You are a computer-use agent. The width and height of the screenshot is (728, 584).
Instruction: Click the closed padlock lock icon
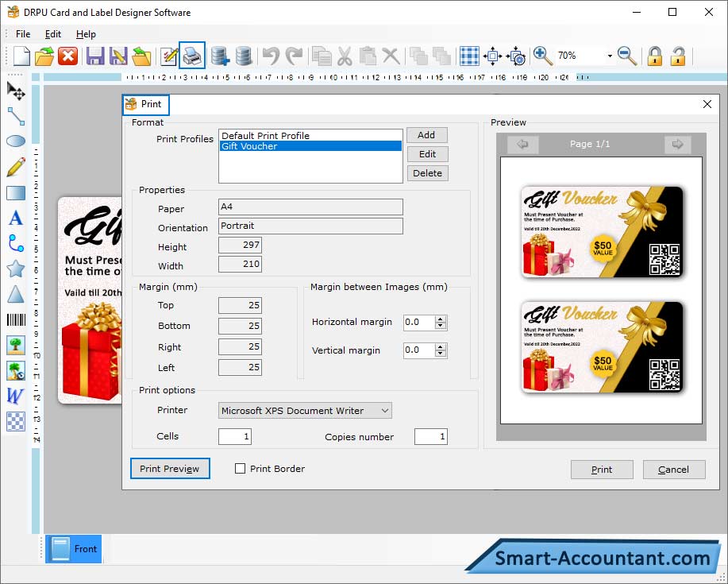[655, 56]
